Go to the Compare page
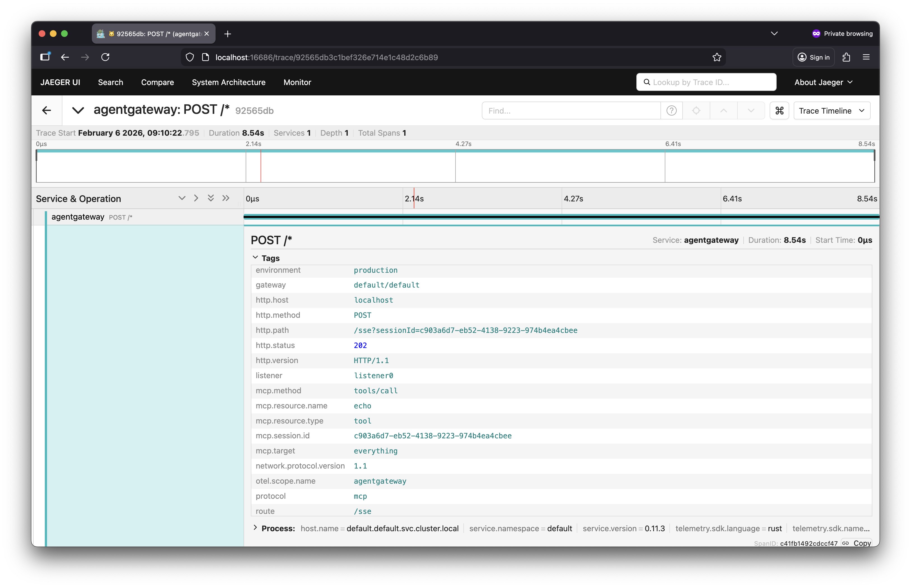 click(157, 83)
